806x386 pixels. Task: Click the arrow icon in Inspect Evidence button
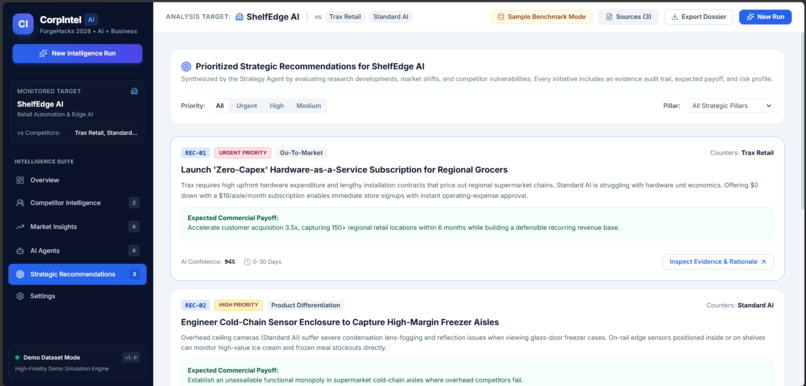coord(763,262)
